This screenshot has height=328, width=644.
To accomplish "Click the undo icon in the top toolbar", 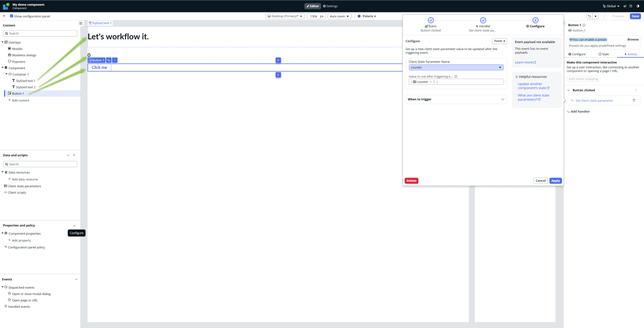I will (589, 16).
